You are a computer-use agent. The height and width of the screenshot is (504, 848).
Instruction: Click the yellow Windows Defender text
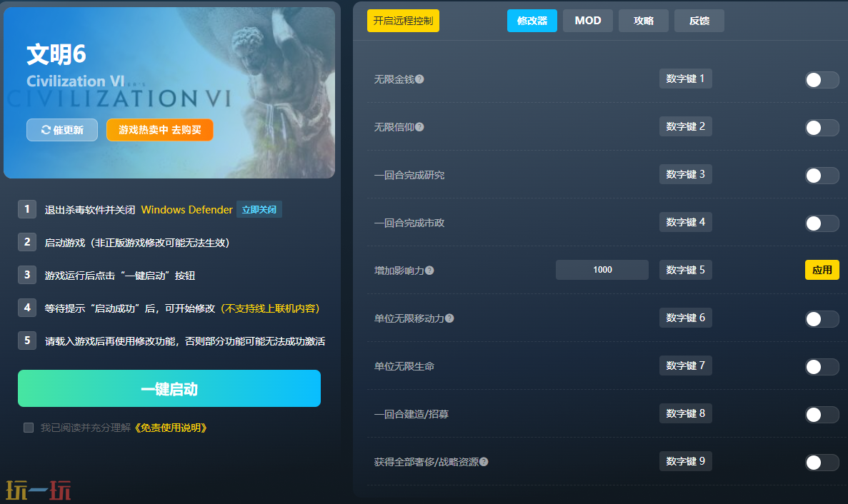[x=186, y=210]
